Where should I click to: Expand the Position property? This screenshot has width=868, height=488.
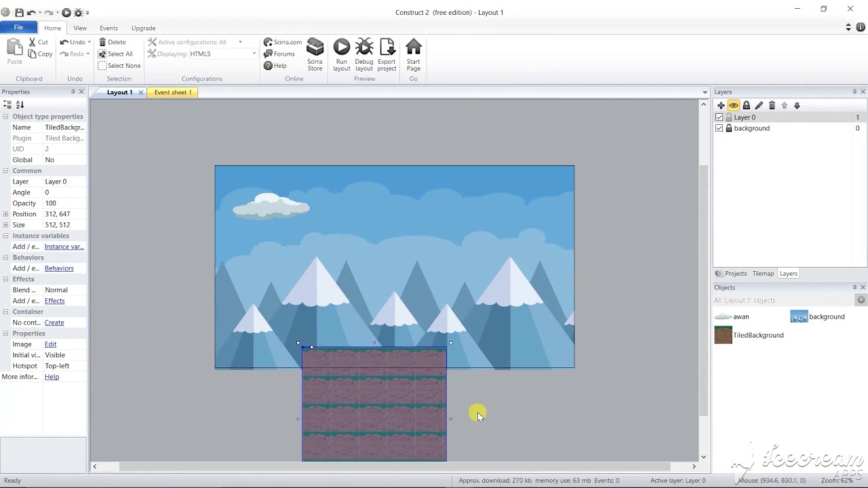tap(5, 214)
